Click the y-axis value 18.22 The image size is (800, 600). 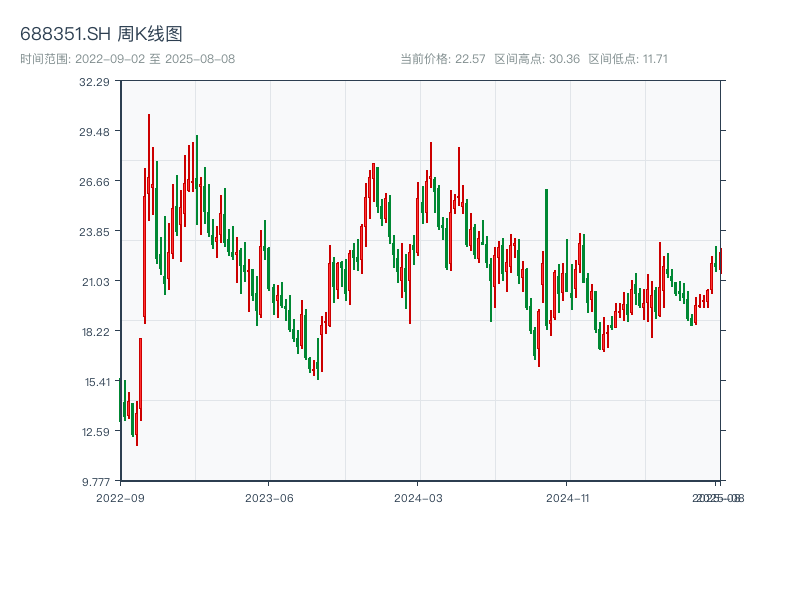click(x=95, y=332)
